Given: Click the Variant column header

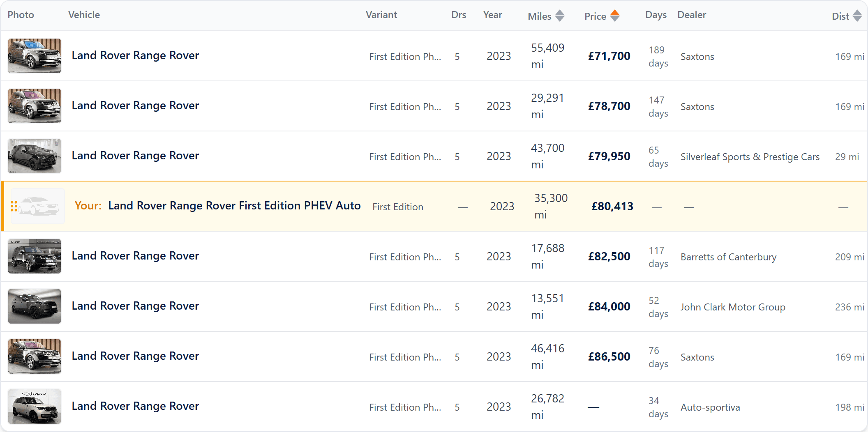Looking at the screenshot, I should tap(381, 15).
